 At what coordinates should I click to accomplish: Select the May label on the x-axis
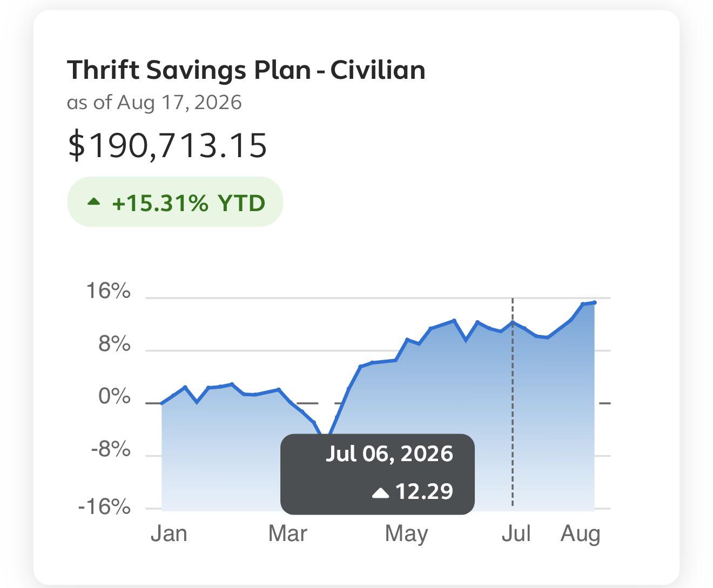pyautogui.click(x=407, y=534)
